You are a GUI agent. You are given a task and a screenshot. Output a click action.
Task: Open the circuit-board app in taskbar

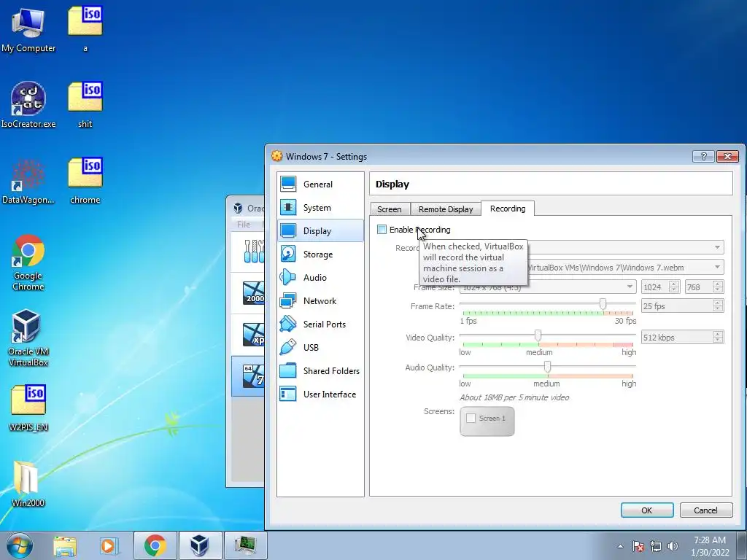(x=245, y=545)
